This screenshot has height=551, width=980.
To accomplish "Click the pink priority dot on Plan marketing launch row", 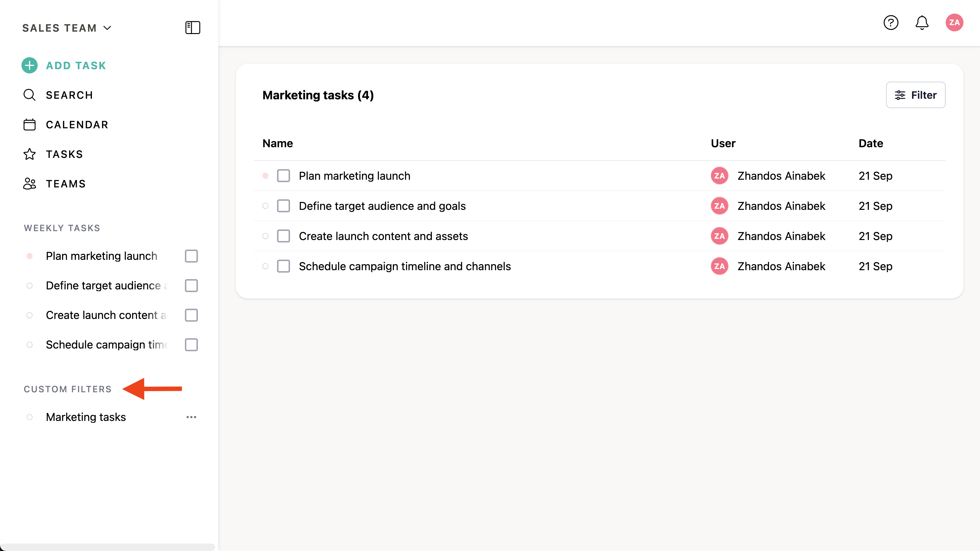I will pos(266,176).
